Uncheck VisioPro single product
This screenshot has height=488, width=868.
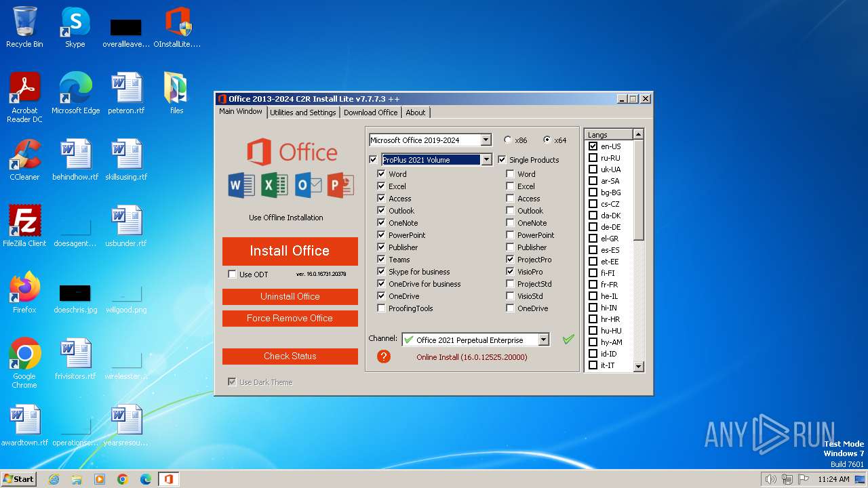coord(510,272)
